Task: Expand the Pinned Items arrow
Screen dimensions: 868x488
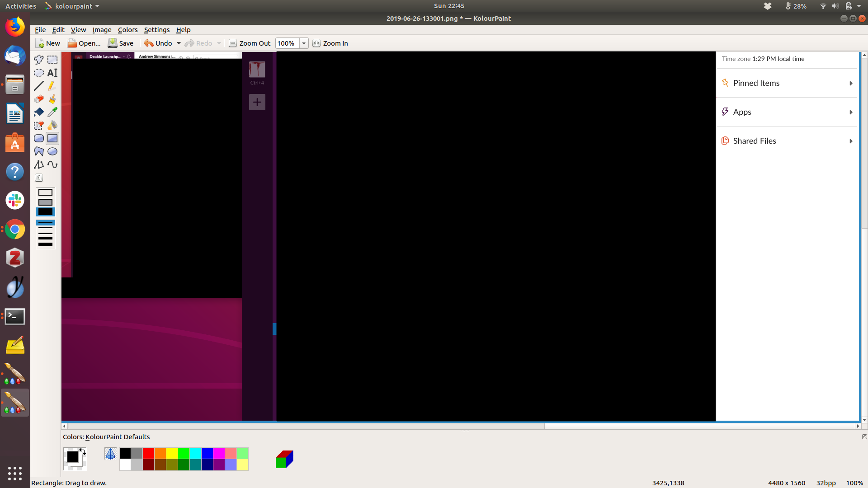Action: pos(851,83)
